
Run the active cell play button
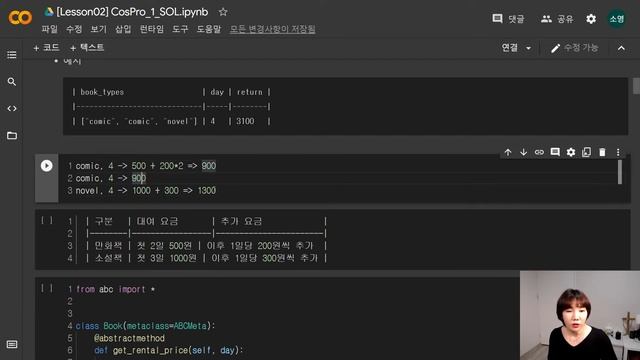47,166
